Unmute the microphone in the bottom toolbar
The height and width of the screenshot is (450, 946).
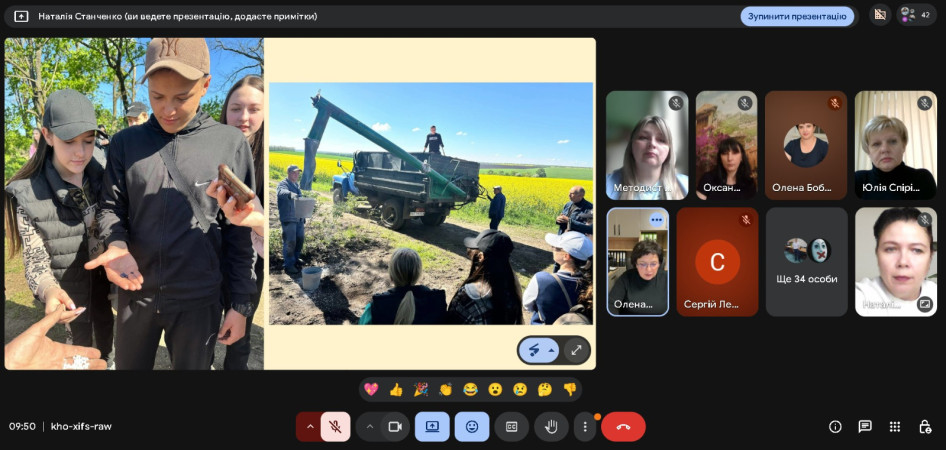pos(335,427)
